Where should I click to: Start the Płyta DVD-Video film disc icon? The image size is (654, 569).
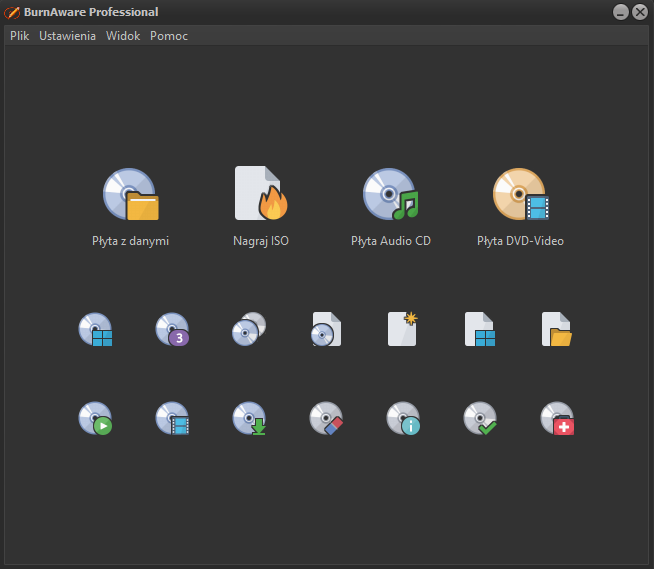521,194
